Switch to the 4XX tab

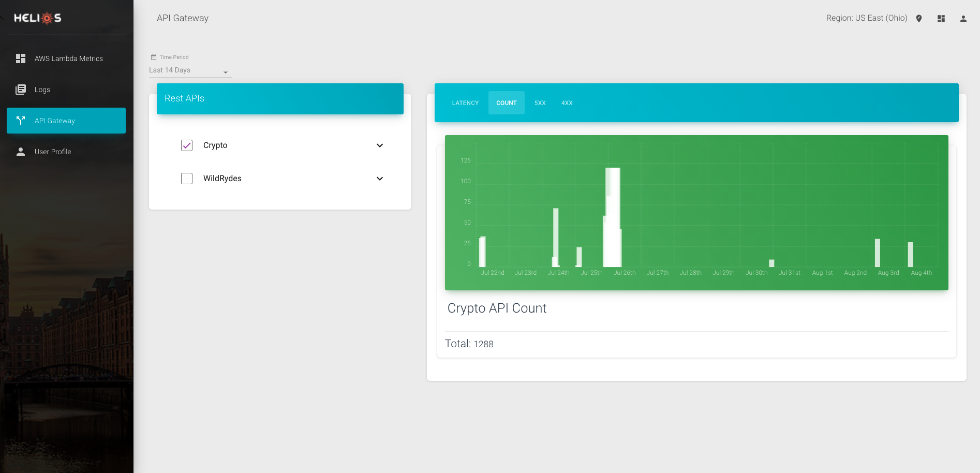click(567, 103)
